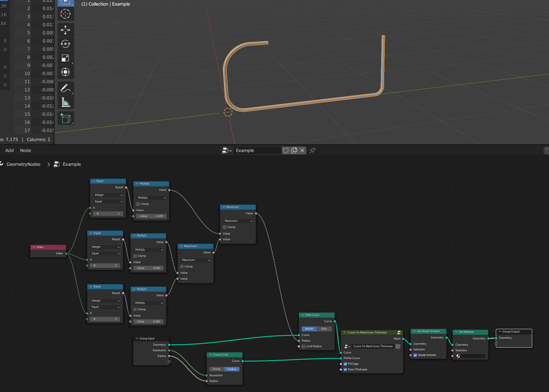Open Multiply operation dropdown on 0.200 node
The width and height of the screenshot is (549, 392).
click(148, 250)
